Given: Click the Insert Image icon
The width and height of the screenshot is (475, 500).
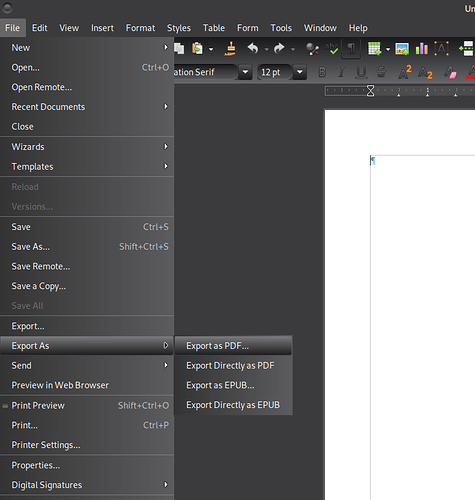Looking at the screenshot, I should (402, 49).
